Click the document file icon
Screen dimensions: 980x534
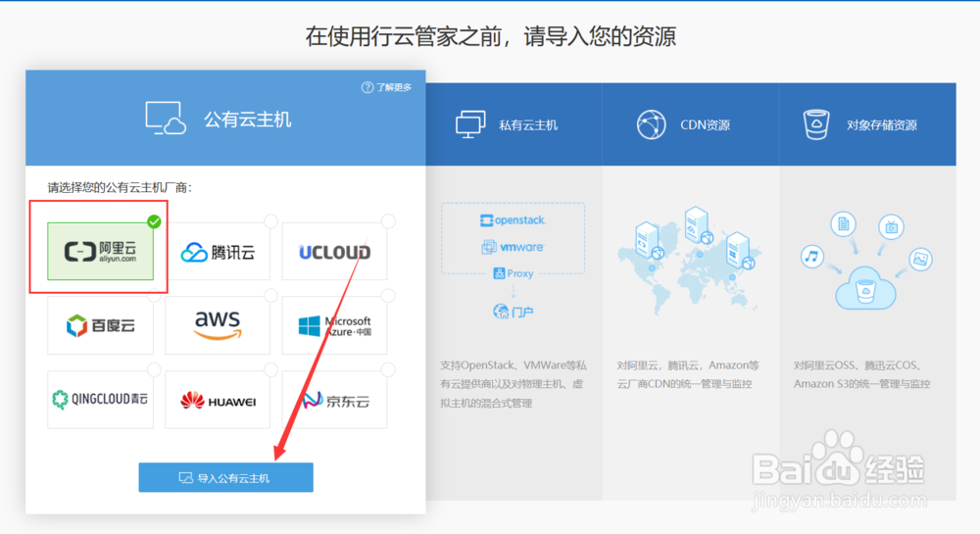click(843, 223)
